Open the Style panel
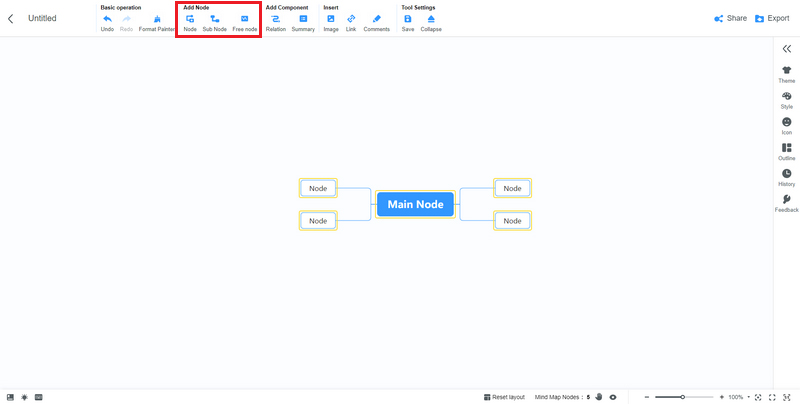Viewport: 800px width, 404px height. click(787, 100)
